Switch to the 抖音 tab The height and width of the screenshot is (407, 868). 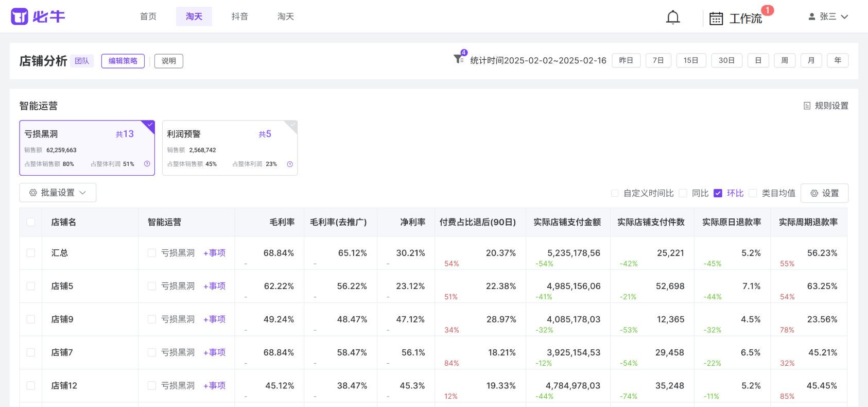click(x=240, y=16)
